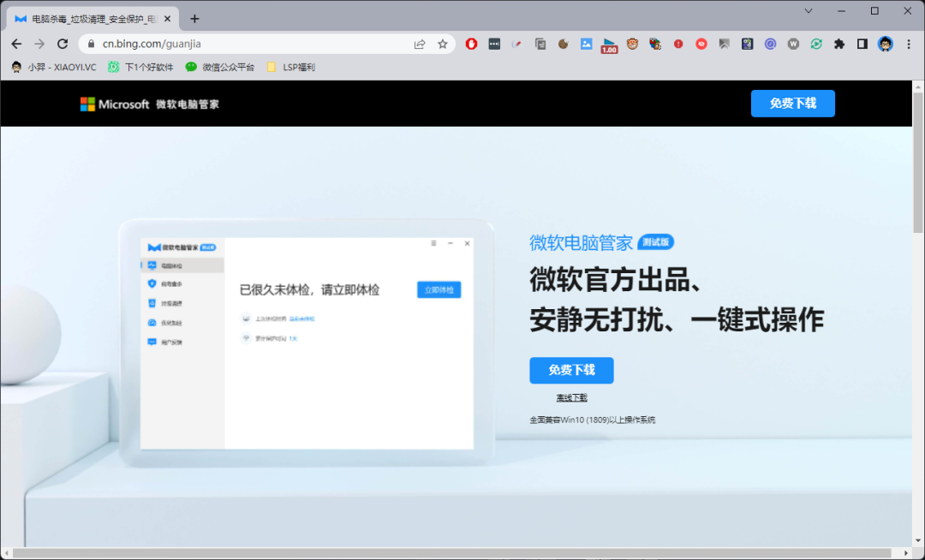
Task: Reload the current page
Action: 63,44
